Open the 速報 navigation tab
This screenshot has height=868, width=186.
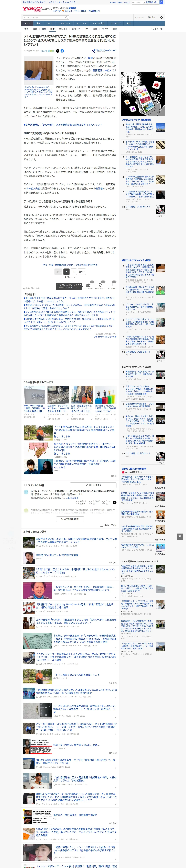pos(38,24)
